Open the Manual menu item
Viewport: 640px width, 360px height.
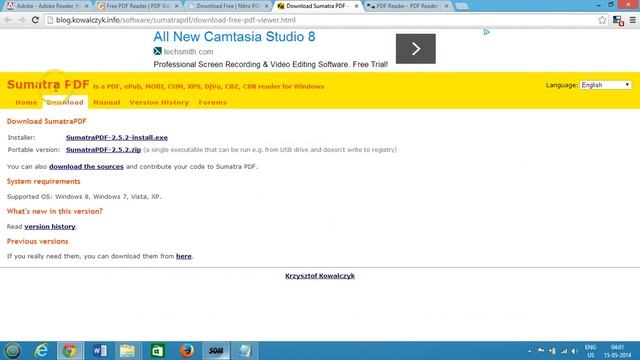tap(107, 102)
